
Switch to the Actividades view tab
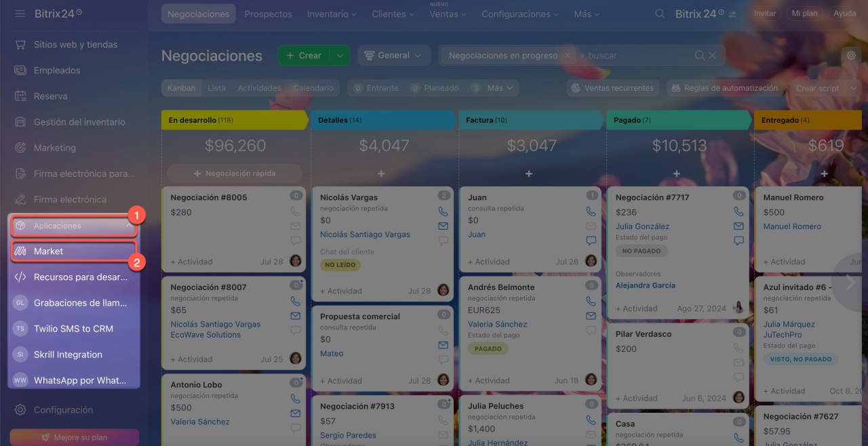pos(259,88)
